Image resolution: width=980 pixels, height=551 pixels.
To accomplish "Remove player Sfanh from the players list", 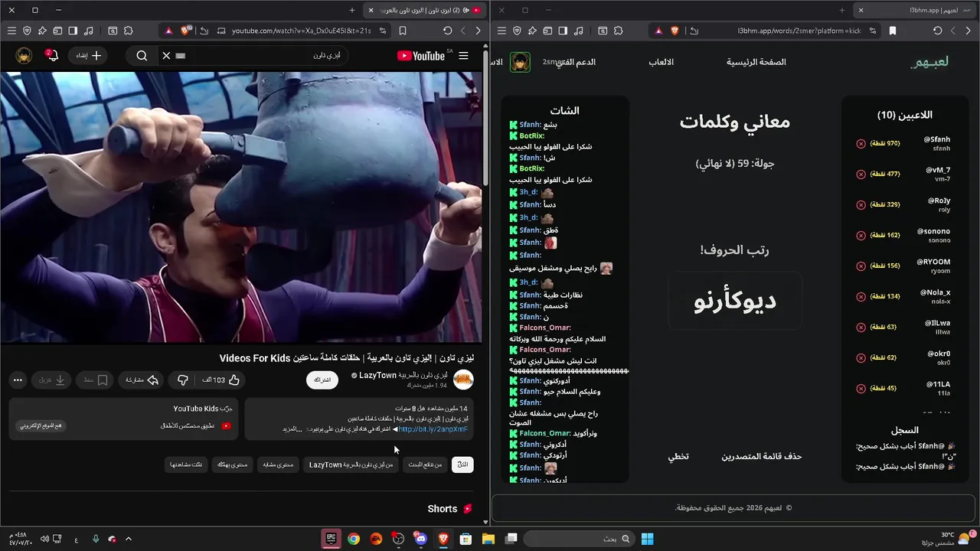I will [861, 144].
